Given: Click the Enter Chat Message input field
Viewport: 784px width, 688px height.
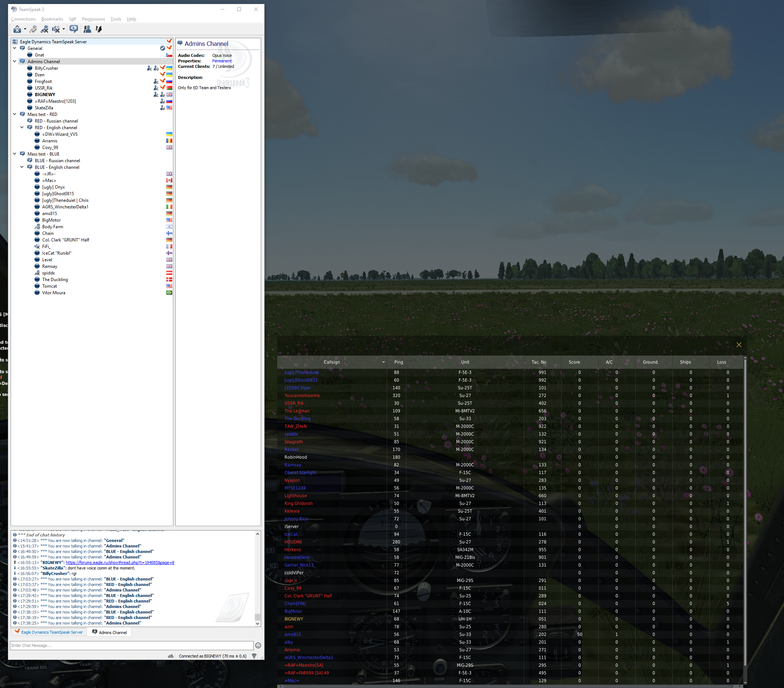Looking at the screenshot, I should pos(131,645).
